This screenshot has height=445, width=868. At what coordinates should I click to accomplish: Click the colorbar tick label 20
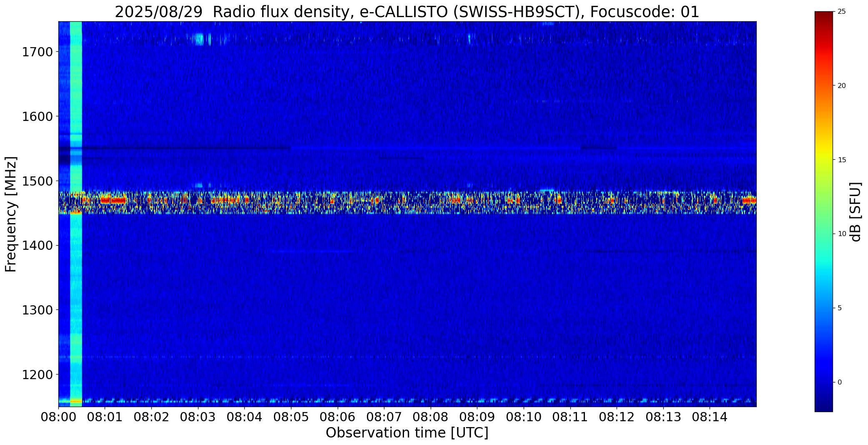[x=842, y=86]
